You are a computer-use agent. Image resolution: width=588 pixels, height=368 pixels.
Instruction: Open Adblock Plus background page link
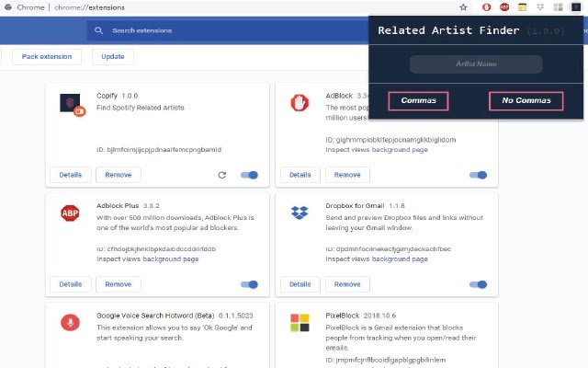(x=171, y=259)
